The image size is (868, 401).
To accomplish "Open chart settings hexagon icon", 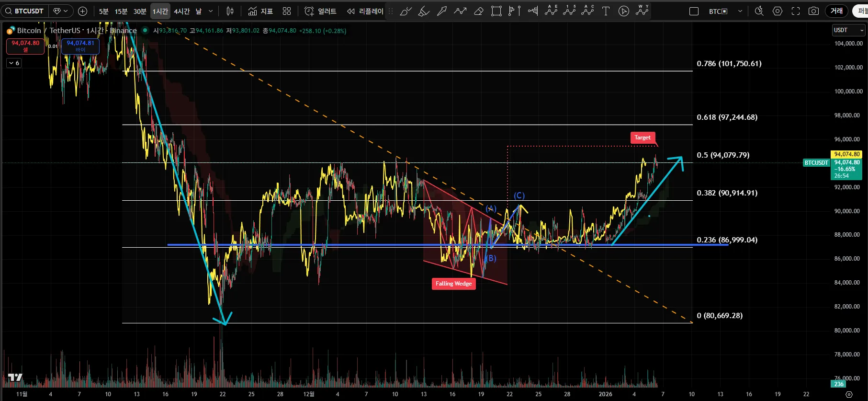I will coord(778,11).
